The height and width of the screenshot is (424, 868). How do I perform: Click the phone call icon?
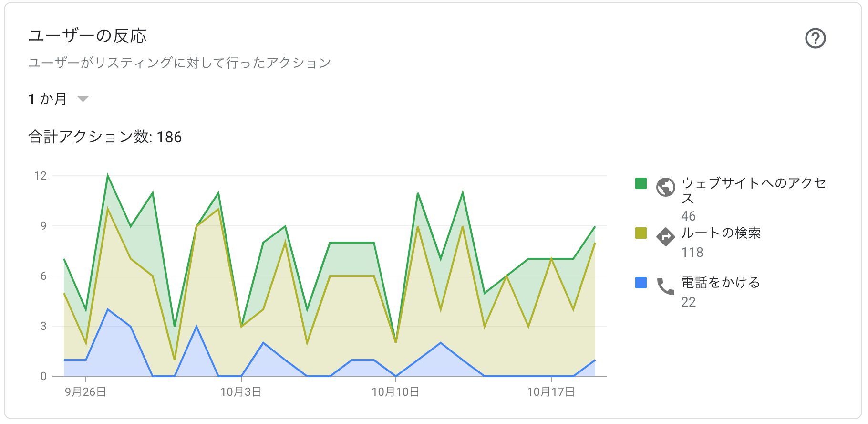[665, 286]
